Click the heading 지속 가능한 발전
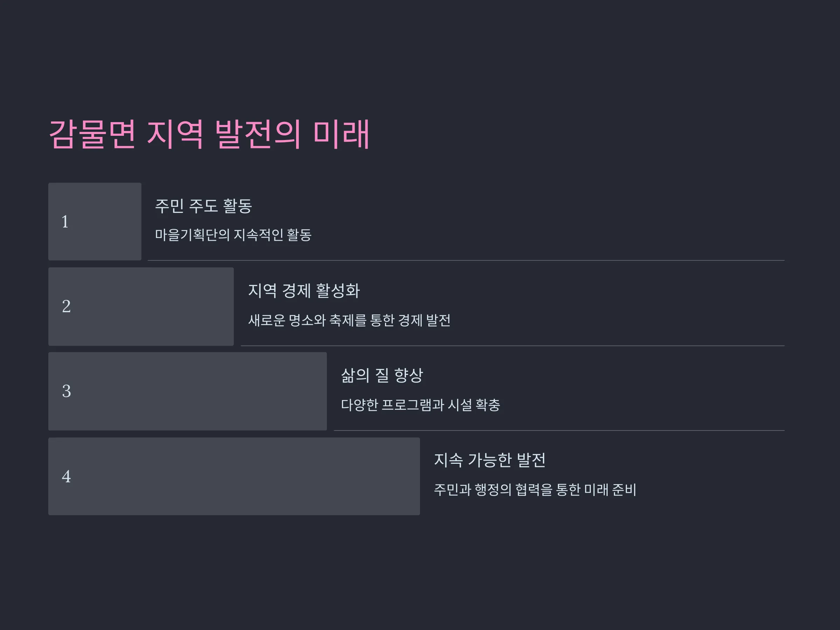840x630 pixels. pyautogui.click(x=490, y=460)
